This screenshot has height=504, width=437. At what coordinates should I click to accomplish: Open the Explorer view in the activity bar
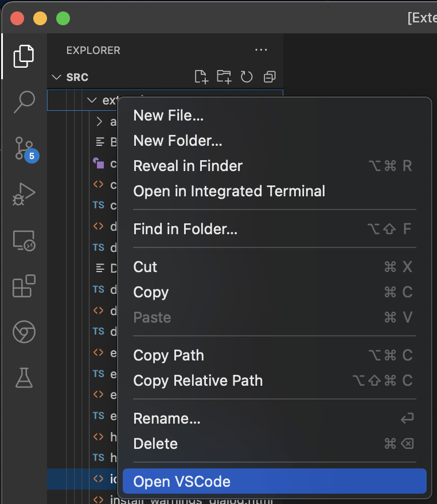point(24,56)
